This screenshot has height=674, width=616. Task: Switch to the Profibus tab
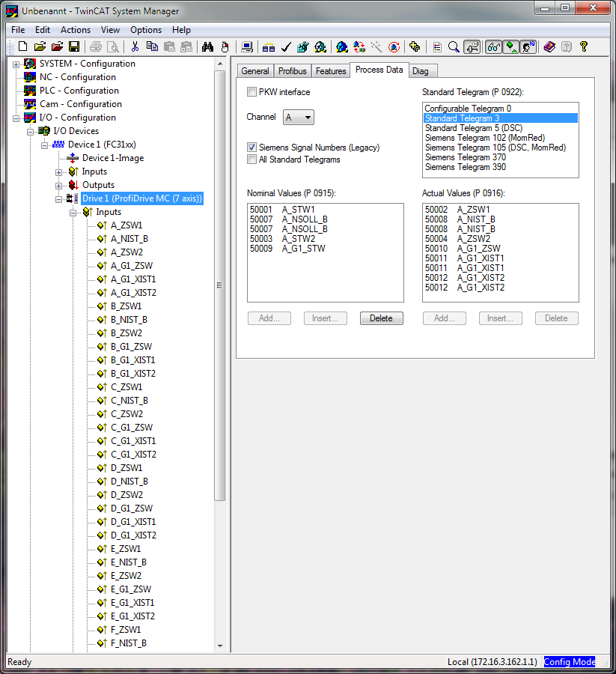click(292, 71)
